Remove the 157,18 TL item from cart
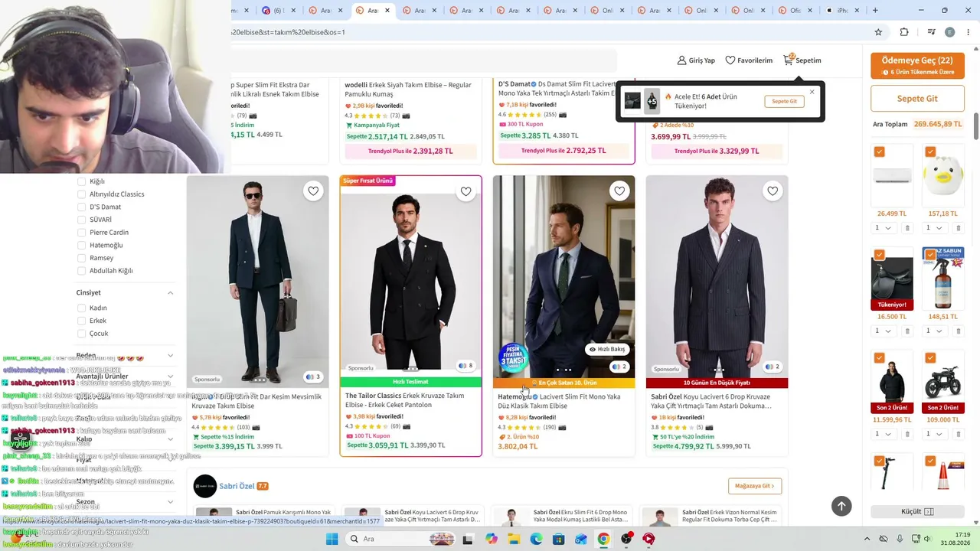980x551 pixels. 959,228
